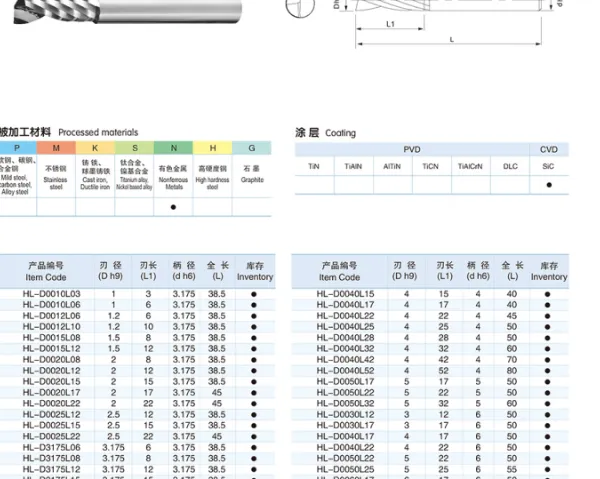This screenshot has width=600, height=479.
Task: Select item code HL-D0040L32
Action: coord(346,349)
